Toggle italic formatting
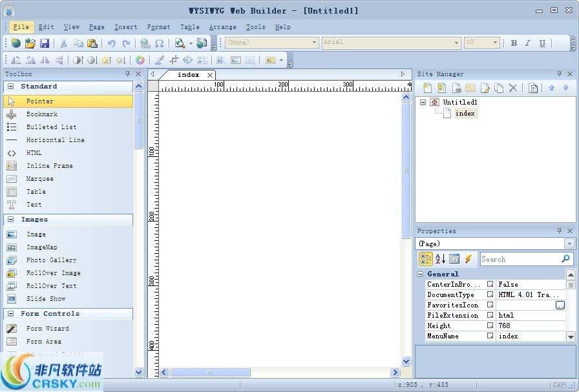 (528, 43)
